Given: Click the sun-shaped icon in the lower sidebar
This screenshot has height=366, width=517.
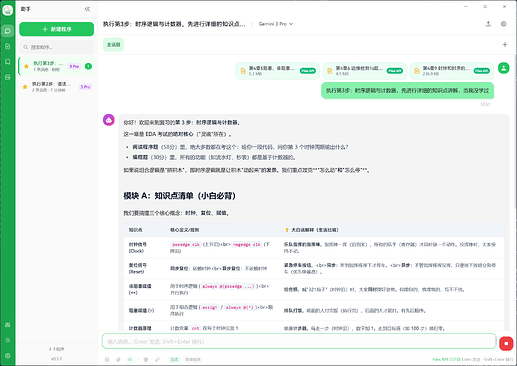Looking at the screenshot, I should [7, 340].
